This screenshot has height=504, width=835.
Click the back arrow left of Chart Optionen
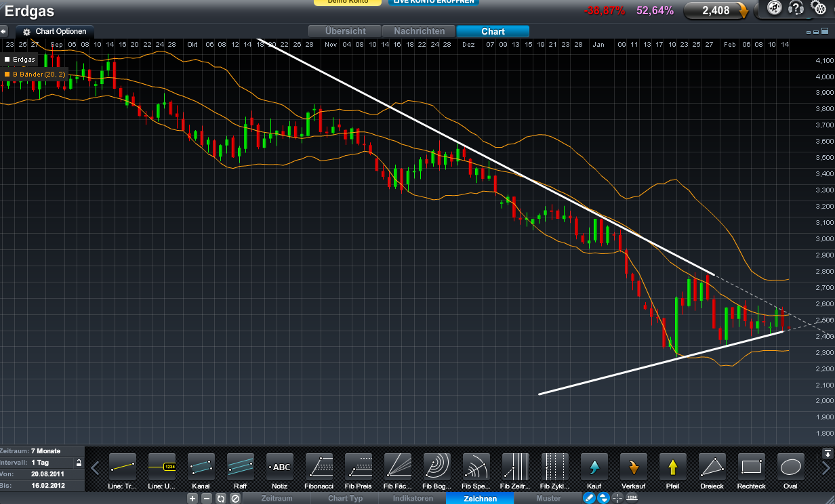3,31
